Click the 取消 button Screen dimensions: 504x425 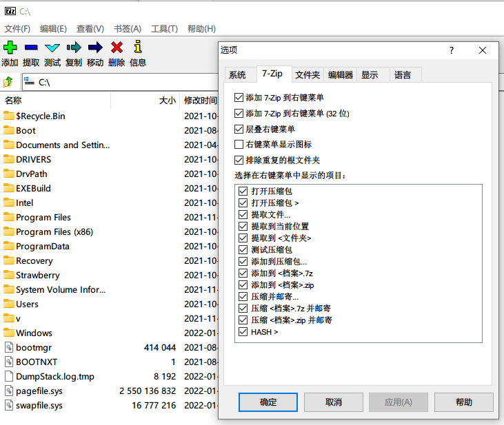point(333,402)
